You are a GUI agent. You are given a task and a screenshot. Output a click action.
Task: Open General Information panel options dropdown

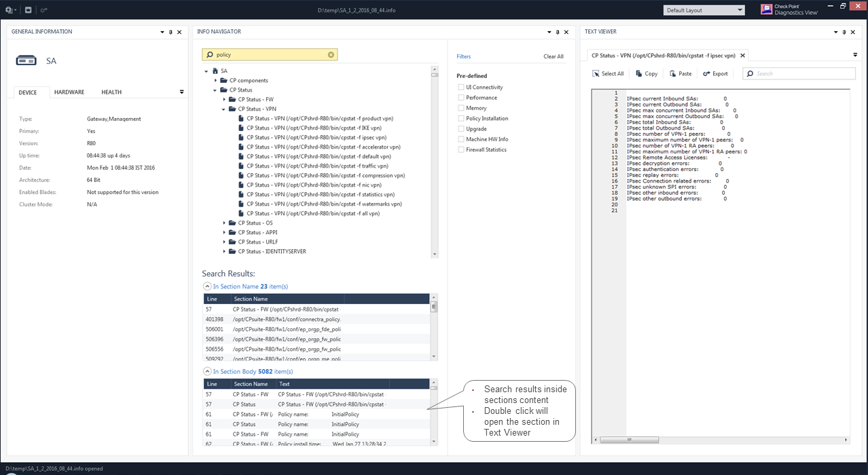[x=162, y=32]
